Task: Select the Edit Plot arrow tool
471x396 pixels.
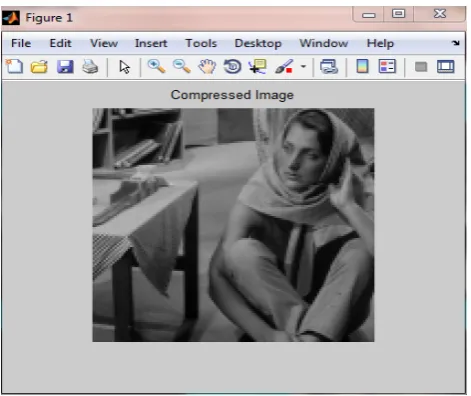Action: pos(124,67)
